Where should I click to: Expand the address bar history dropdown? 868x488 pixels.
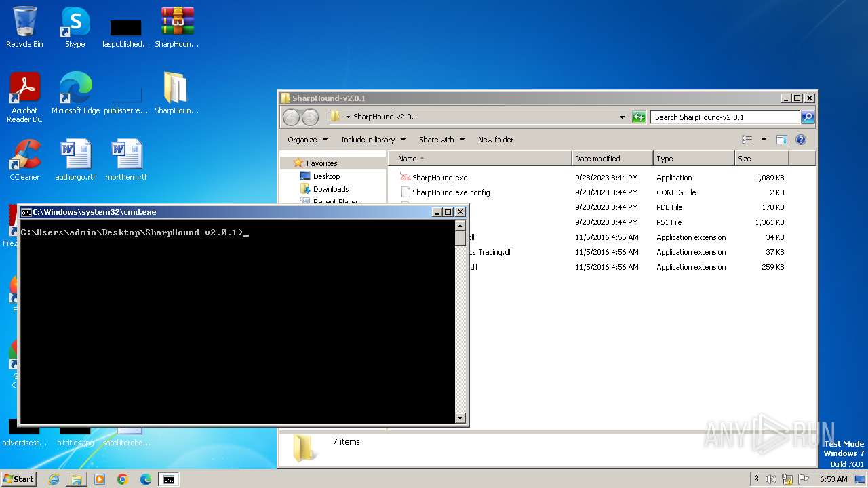coord(622,117)
